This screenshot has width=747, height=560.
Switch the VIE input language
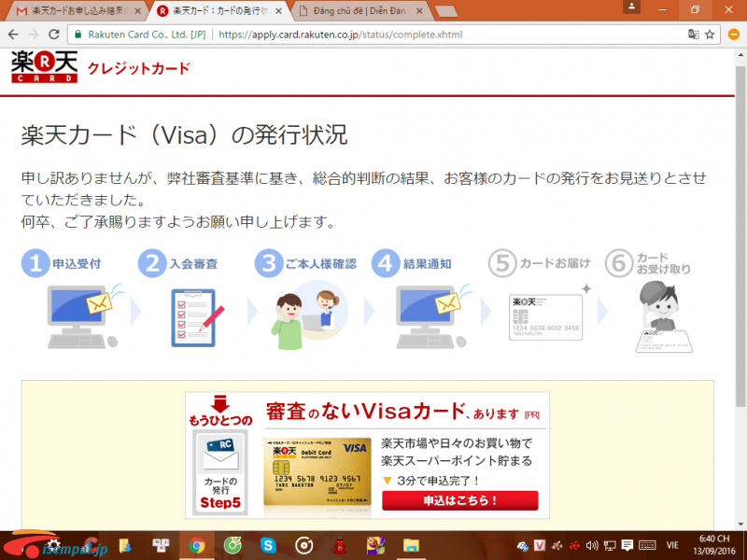pos(672,546)
